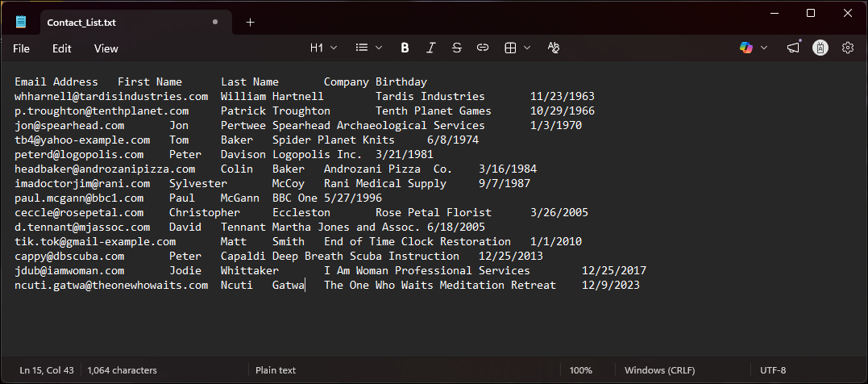Click the text jdub@iamwoman.com
The width and height of the screenshot is (868, 384).
69,271
